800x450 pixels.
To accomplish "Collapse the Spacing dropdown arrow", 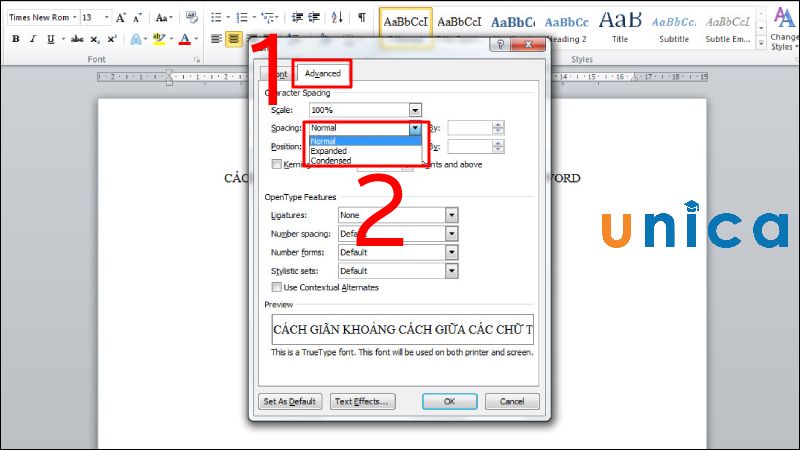I will pyautogui.click(x=415, y=128).
